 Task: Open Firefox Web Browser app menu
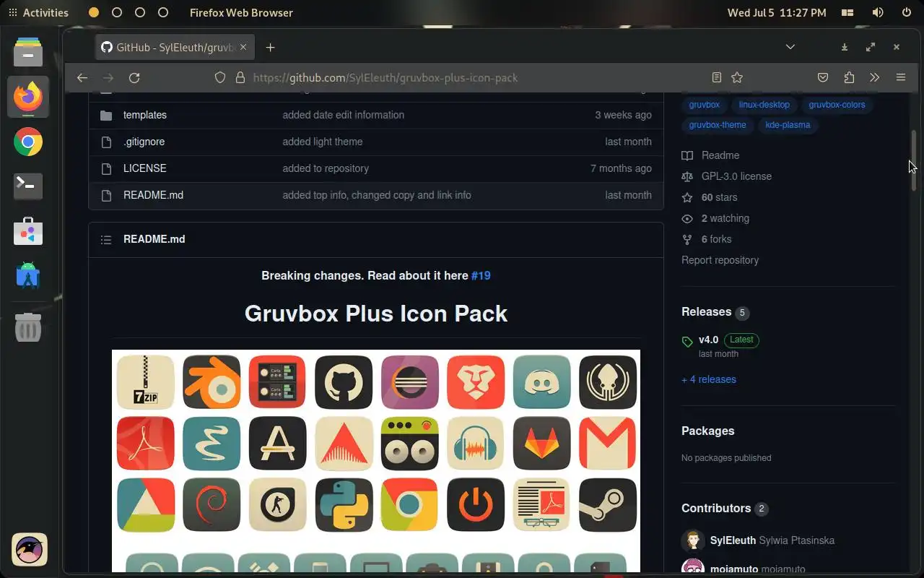241,12
